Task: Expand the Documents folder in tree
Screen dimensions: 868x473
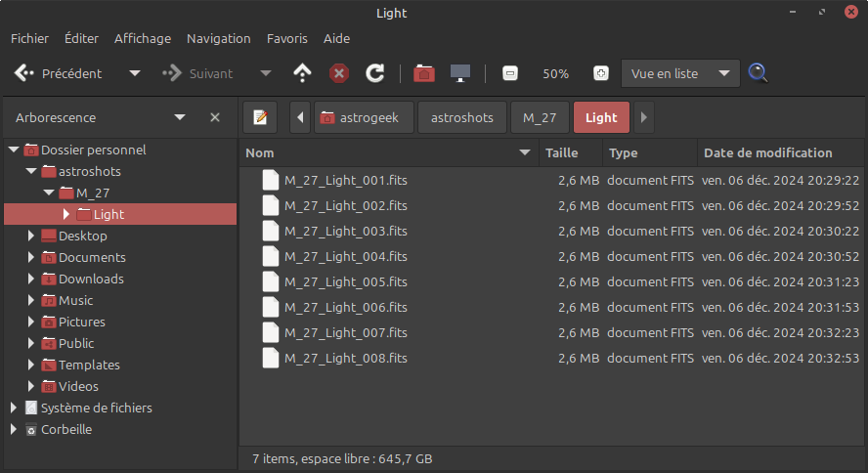Action: (31, 258)
